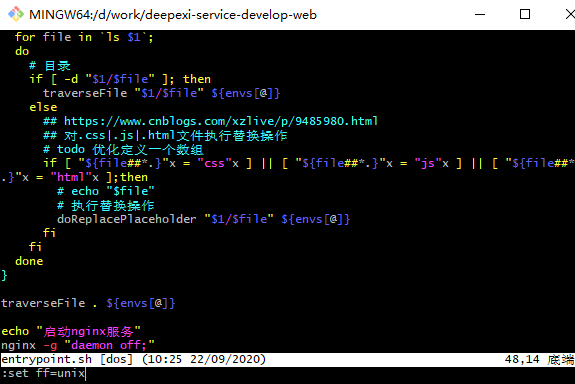Image resolution: width=575 pixels, height=384 pixels.
Task: Click the '# 执行替换操作' comment line
Action: [x=106, y=205]
